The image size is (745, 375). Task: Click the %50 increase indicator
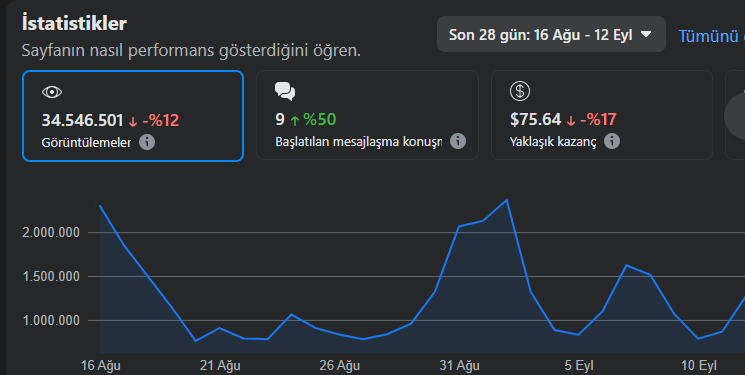point(320,119)
